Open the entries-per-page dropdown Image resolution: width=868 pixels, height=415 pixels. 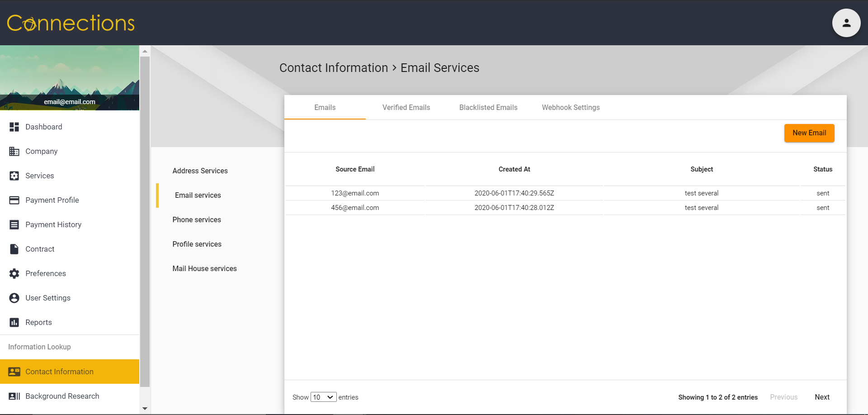[x=323, y=397]
